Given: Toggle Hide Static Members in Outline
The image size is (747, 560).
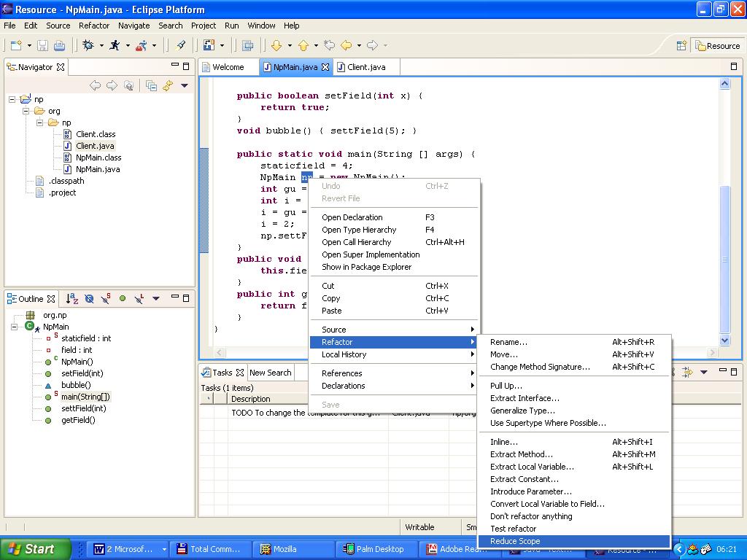Looking at the screenshot, I should (106, 298).
